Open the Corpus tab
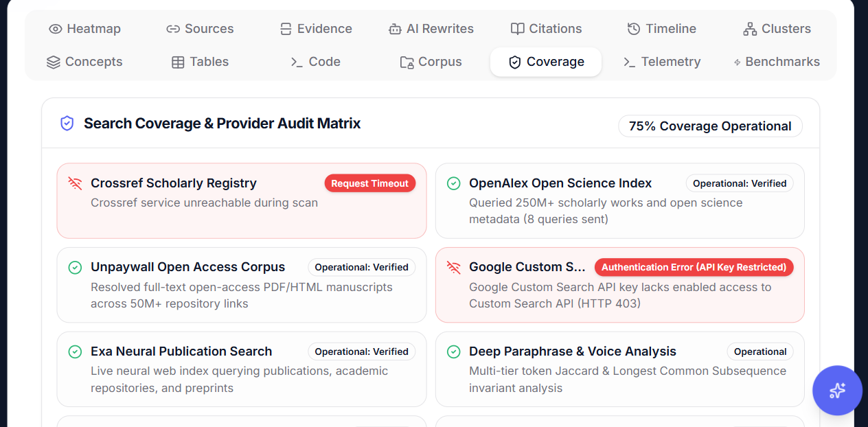Image resolution: width=868 pixels, height=427 pixels. pyautogui.click(x=431, y=62)
